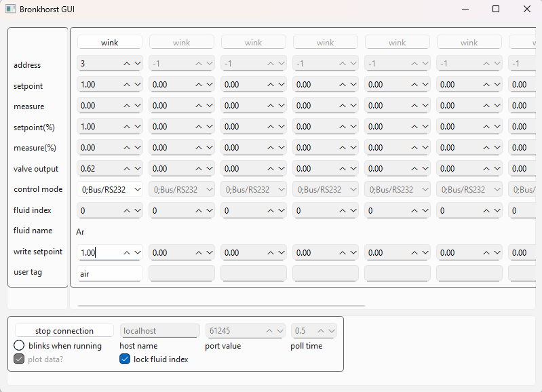The image size is (542, 392).
Task: Toggle the 'plot data?' checkbox
Action: coord(20,359)
